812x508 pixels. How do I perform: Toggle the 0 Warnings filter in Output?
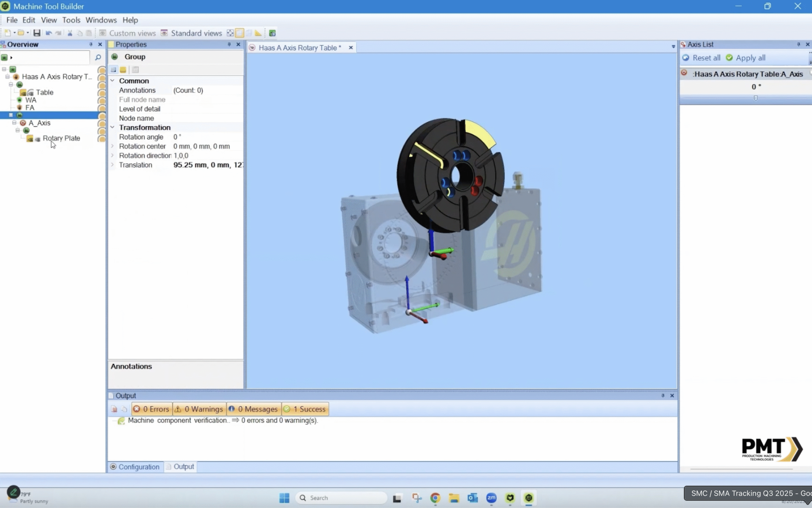200,409
